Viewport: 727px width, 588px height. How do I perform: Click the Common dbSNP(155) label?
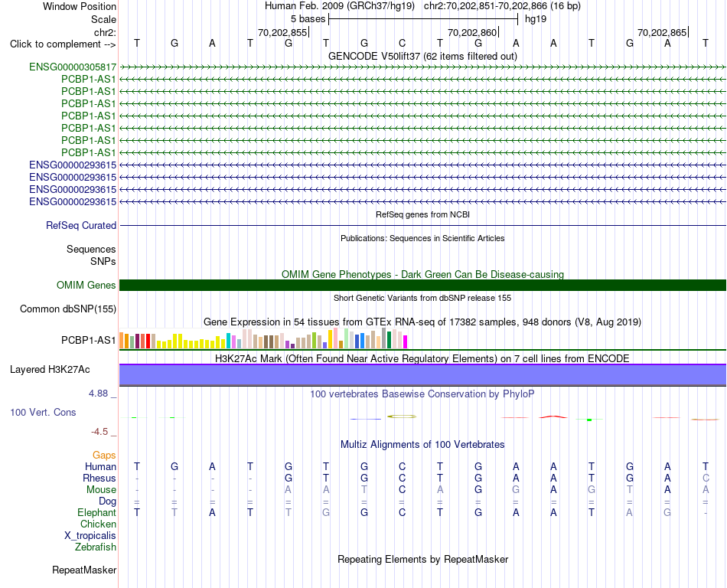click(67, 309)
